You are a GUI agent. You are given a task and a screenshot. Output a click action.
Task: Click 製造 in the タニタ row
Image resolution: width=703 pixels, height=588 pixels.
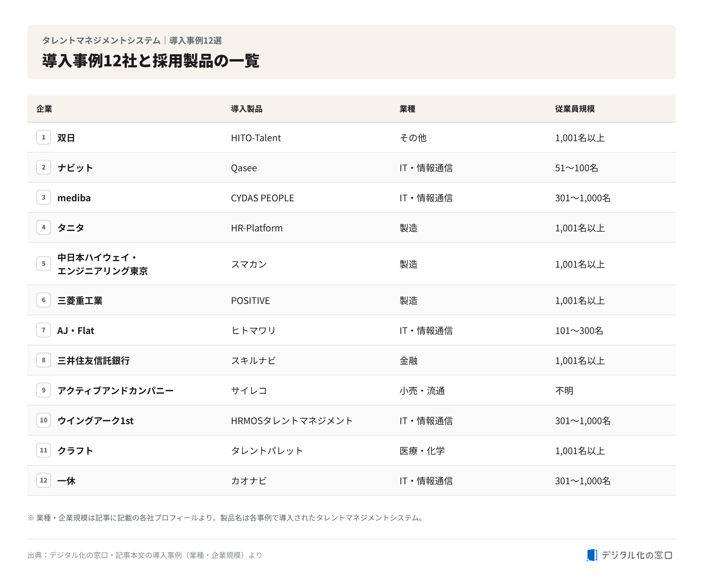click(x=408, y=228)
